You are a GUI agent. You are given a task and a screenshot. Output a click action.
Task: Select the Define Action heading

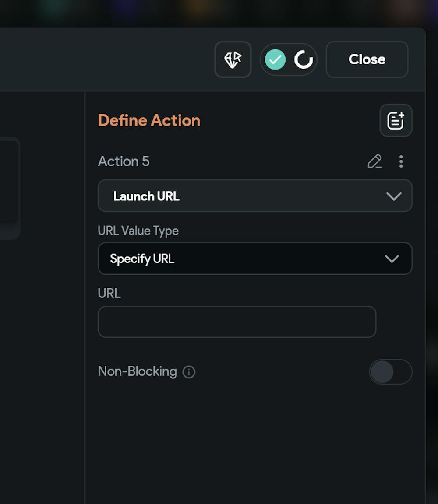[149, 121]
